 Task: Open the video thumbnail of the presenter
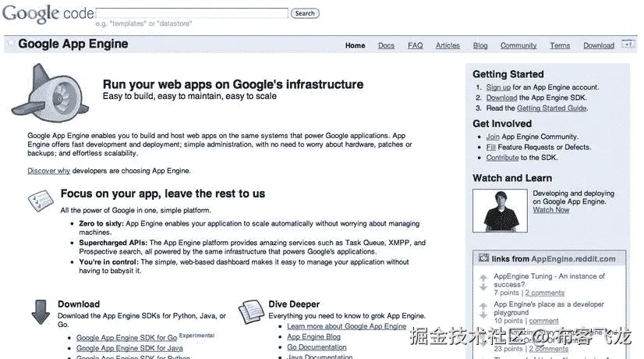pos(500,211)
